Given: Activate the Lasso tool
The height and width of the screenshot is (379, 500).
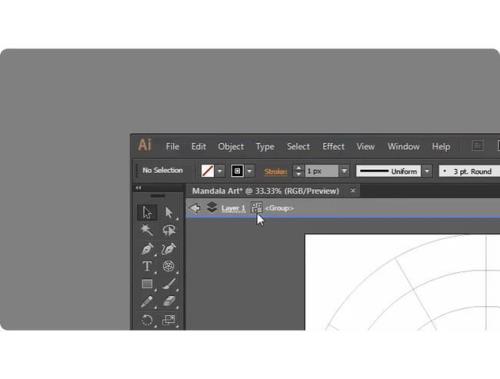Looking at the screenshot, I should 169,230.
